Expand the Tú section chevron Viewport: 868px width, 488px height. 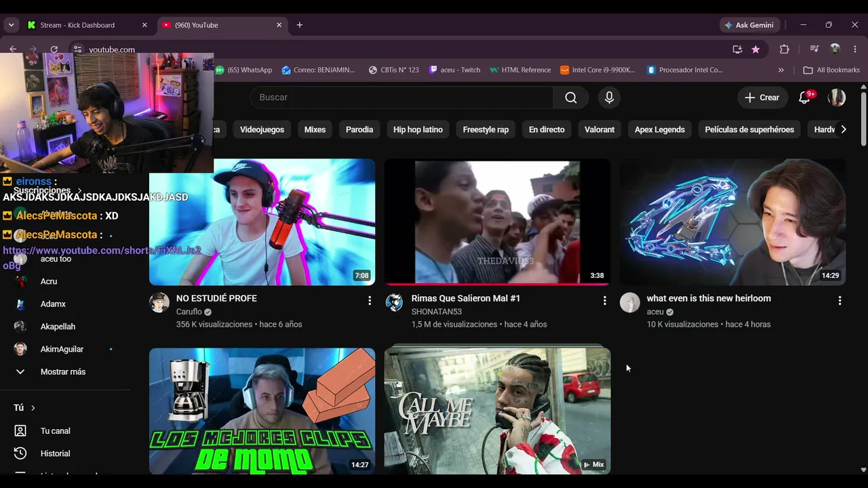coord(33,408)
